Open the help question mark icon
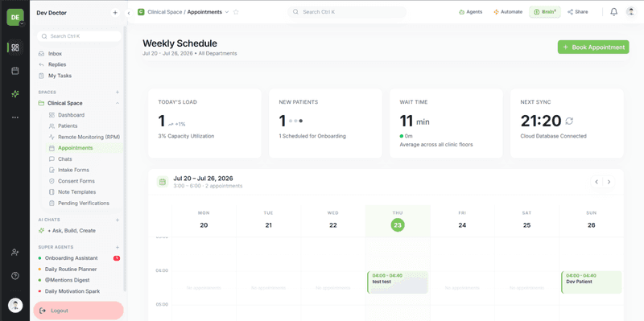Image resolution: width=644 pixels, height=321 pixels. pyautogui.click(x=15, y=276)
